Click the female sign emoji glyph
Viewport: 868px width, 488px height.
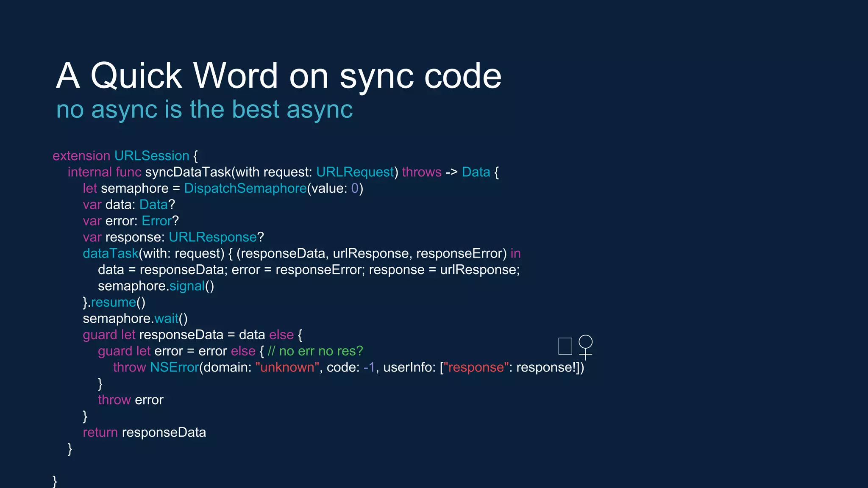point(585,347)
